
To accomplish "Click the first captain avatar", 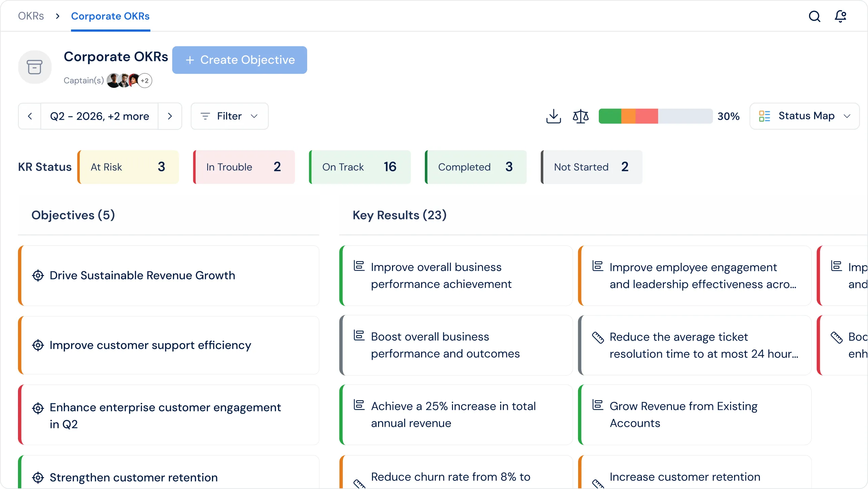I will click(x=114, y=81).
